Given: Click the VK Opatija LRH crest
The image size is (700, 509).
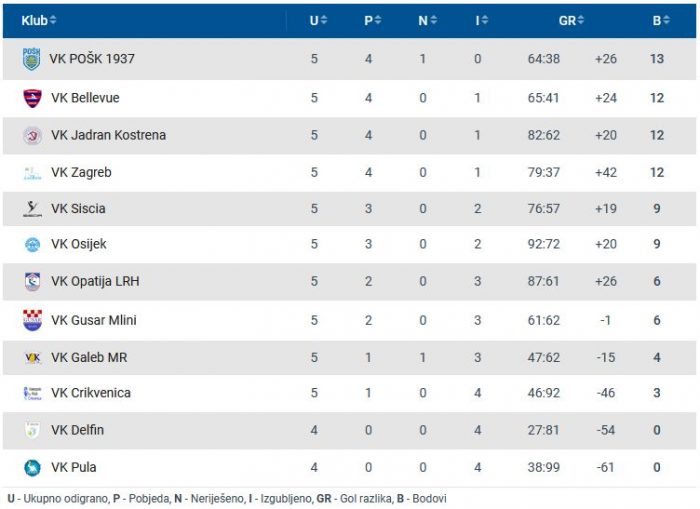Looking at the screenshot, I should 32,282.
